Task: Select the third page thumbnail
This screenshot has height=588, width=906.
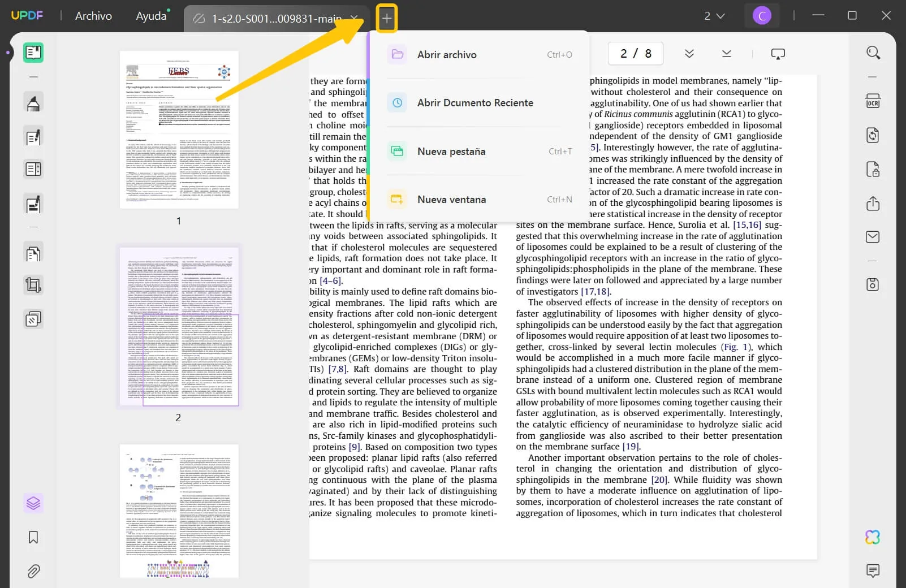Action: point(179,511)
